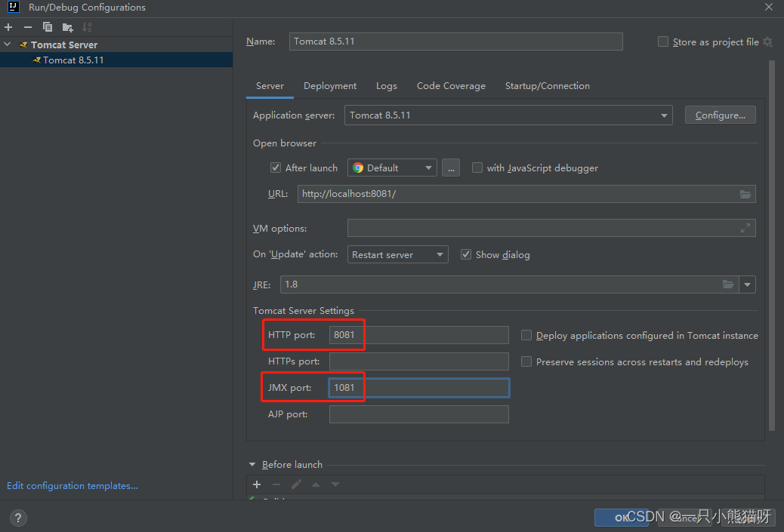
Task: Click the Name input field
Action: point(456,42)
